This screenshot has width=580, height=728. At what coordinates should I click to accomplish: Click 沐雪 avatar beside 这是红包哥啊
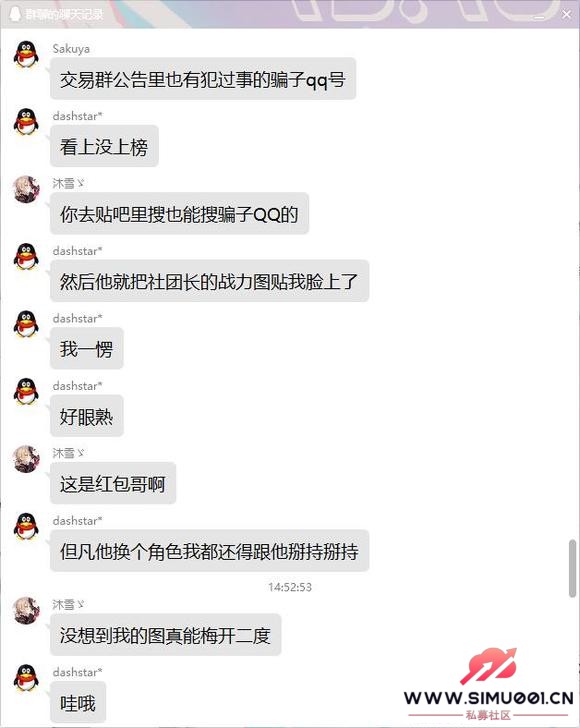pos(26,459)
